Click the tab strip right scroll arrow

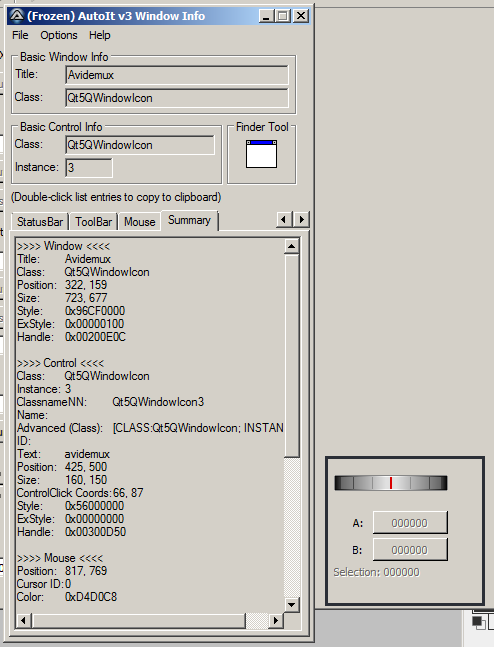click(x=301, y=219)
